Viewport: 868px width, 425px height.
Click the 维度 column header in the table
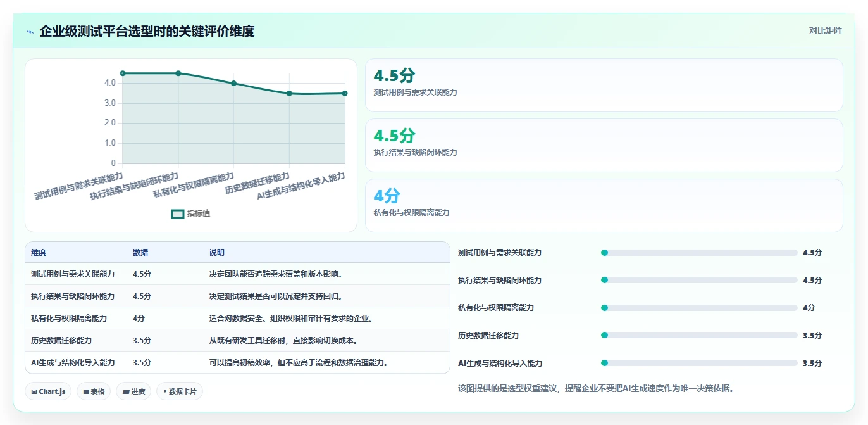point(39,252)
